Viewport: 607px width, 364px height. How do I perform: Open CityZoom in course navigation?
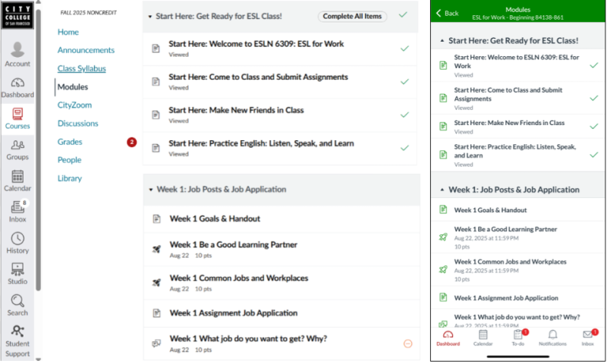[x=74, y=105]
